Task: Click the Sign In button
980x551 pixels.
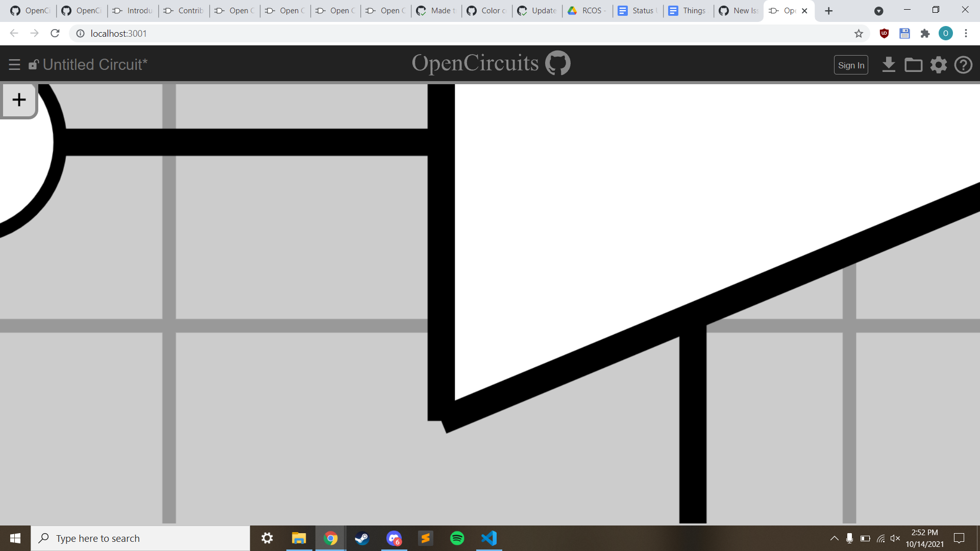Action: [851, 65]
